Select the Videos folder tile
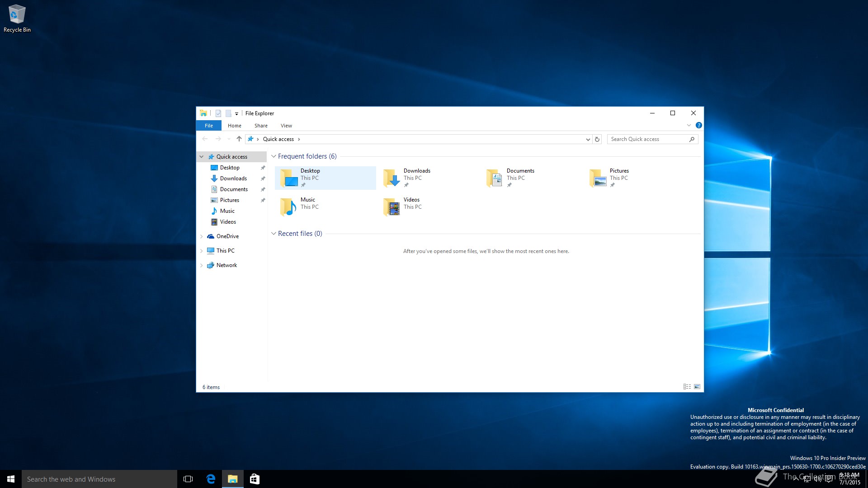The width and height of the screenshot is (868, 488). pos(428,207)
